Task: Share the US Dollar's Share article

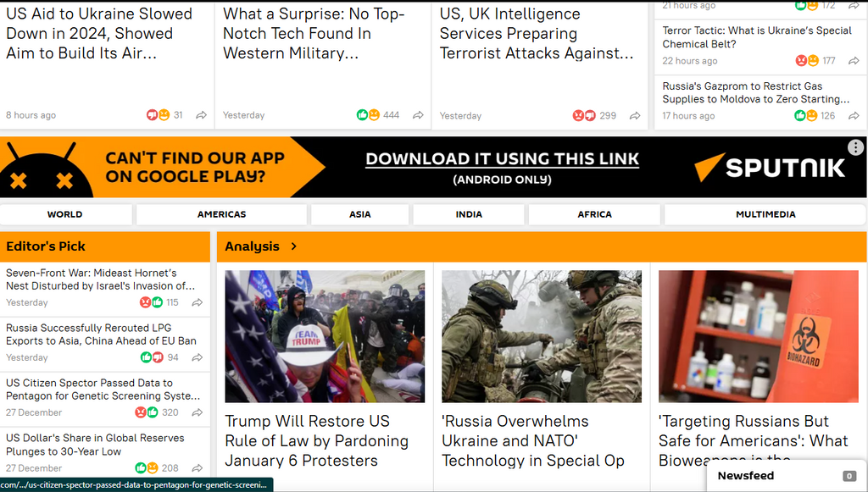Action: (x=197, y=468)
